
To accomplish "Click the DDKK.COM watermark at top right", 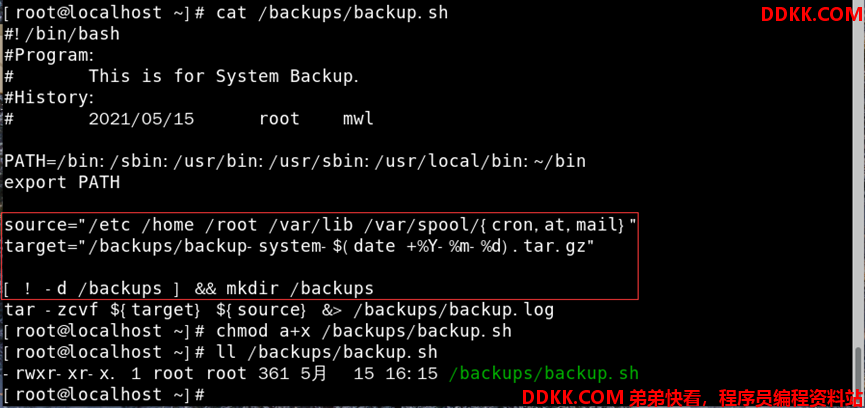I will (x=812, y=15).
